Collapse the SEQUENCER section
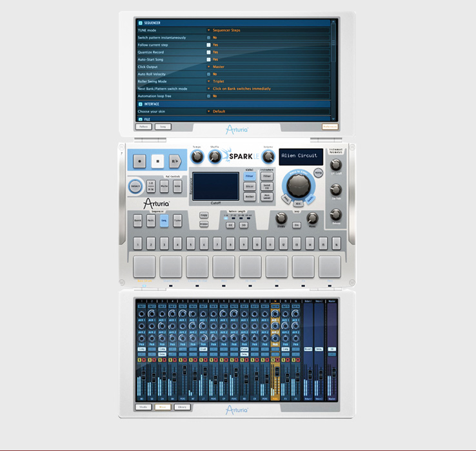476x451 pixels. (x=140, y=23)
